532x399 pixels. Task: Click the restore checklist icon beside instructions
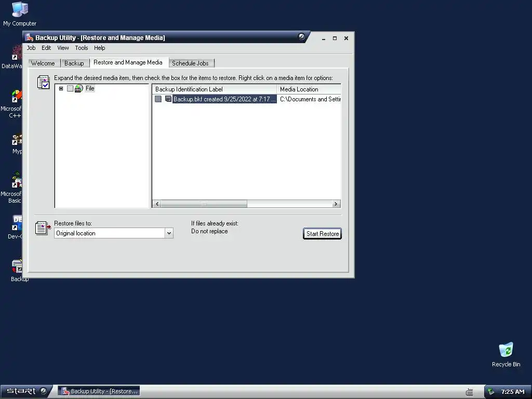click(44, 83)
